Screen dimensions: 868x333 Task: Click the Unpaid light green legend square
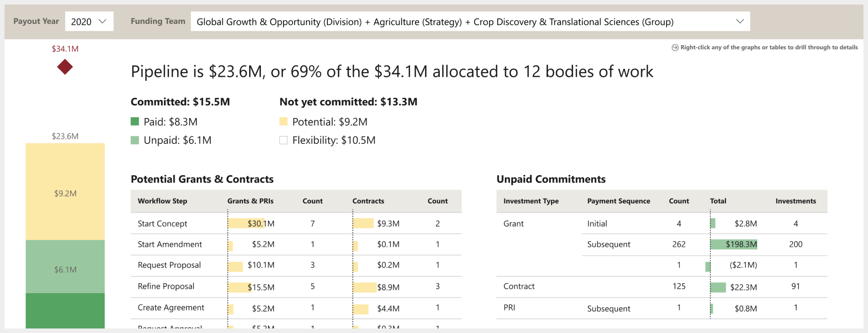pos(135,140)
